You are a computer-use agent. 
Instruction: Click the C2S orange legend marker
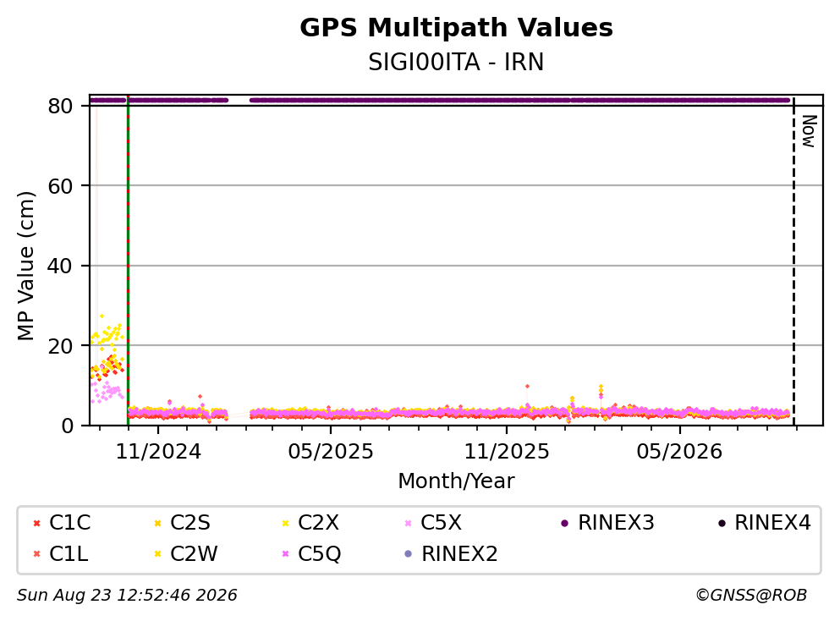pyautogui.click(x=157, y=523)
